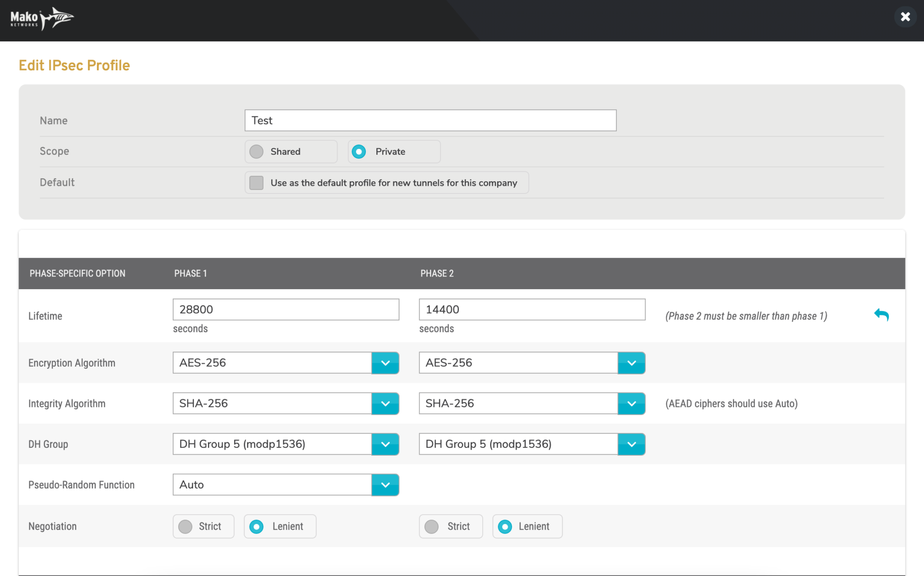
Task: Click the Name field containing Test
Action: pos(430,120)
